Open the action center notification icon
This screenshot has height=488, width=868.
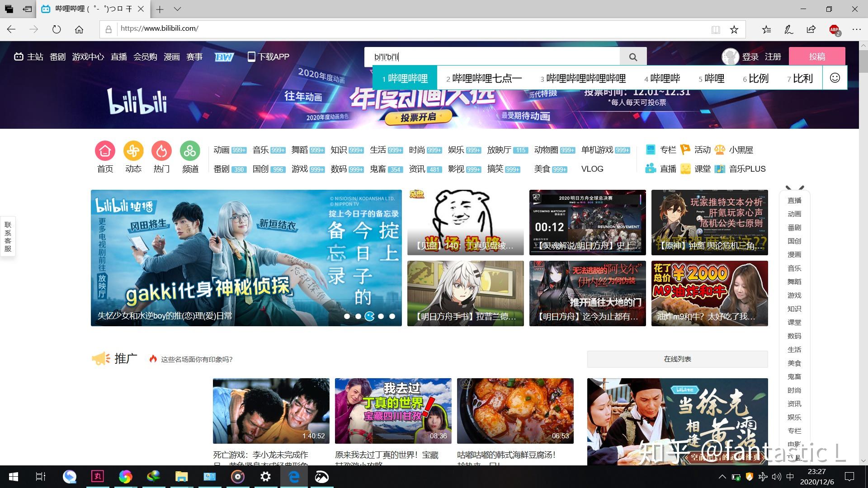(849, 477)
